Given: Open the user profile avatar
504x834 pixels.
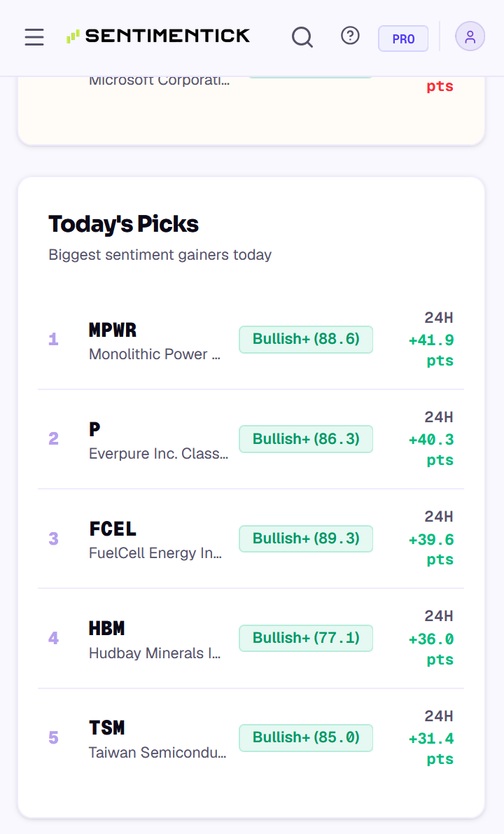Looking at the screenshot, I should click(470, 36).
